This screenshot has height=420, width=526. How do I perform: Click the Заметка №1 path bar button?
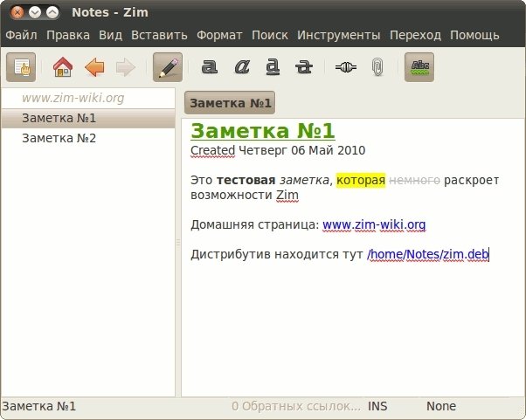tap(230, 103)
